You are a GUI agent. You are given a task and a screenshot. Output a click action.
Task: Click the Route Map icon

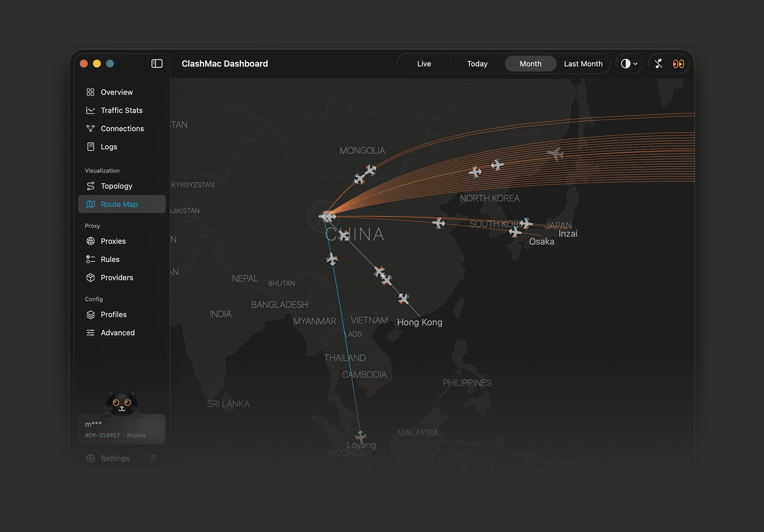91,204
